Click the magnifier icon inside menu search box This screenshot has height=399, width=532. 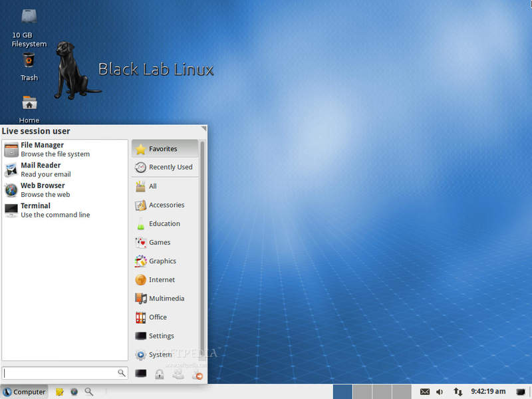click(121, 373)
